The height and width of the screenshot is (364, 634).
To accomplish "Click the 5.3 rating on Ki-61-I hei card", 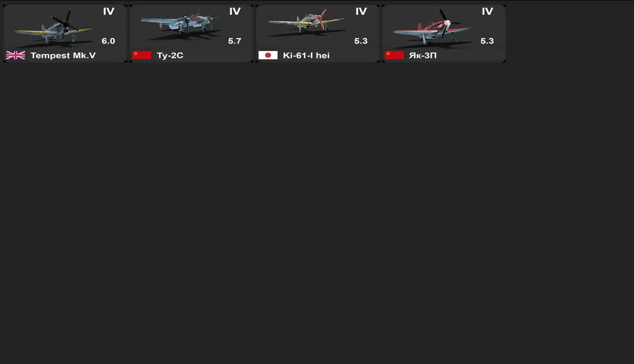I will pyautogui.click(x=361, y=41).
